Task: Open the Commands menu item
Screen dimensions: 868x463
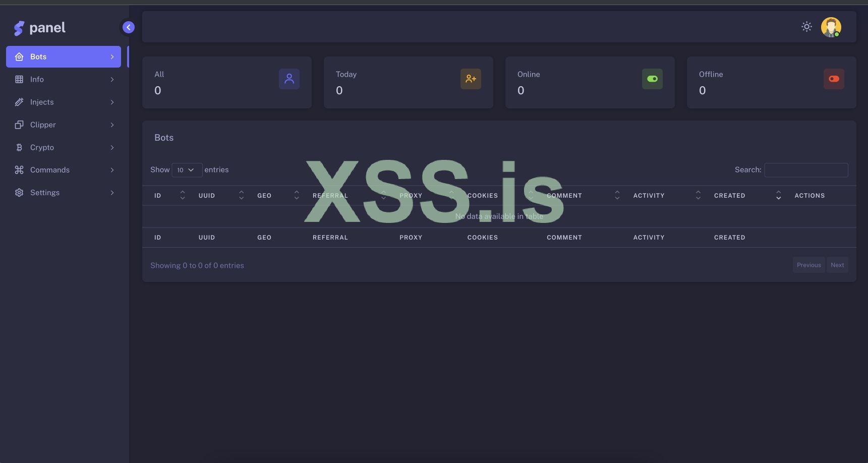Action: [64, 170]
